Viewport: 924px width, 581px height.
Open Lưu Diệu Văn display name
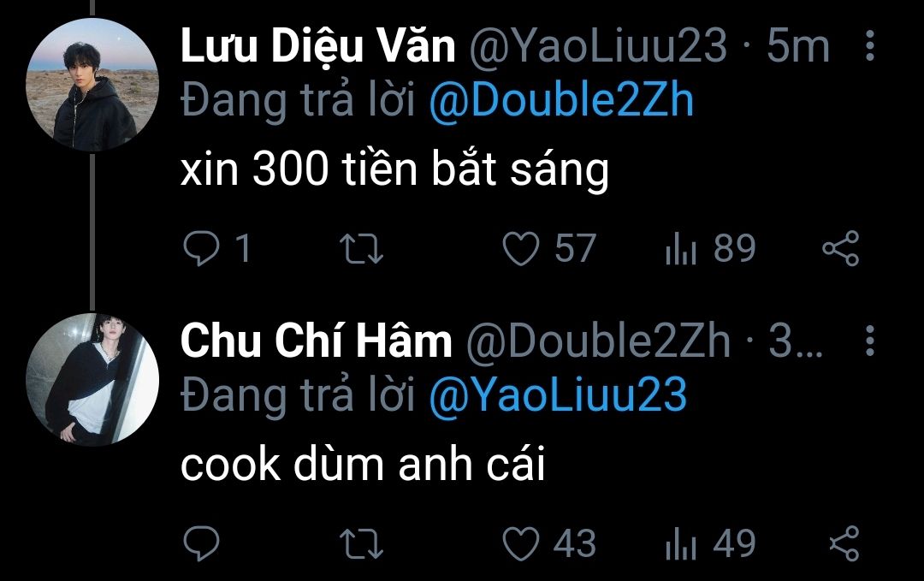(x=318, y=46)
